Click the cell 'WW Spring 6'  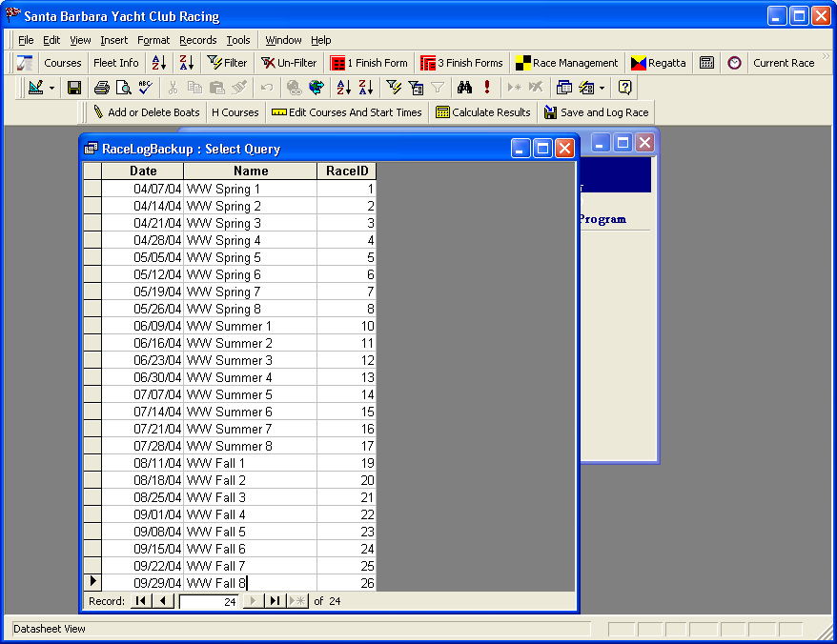pyautogui.click(x=251, y=274)
